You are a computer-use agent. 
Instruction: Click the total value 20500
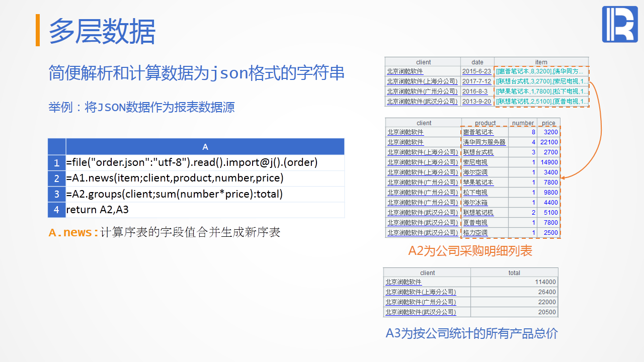(547, 312)
